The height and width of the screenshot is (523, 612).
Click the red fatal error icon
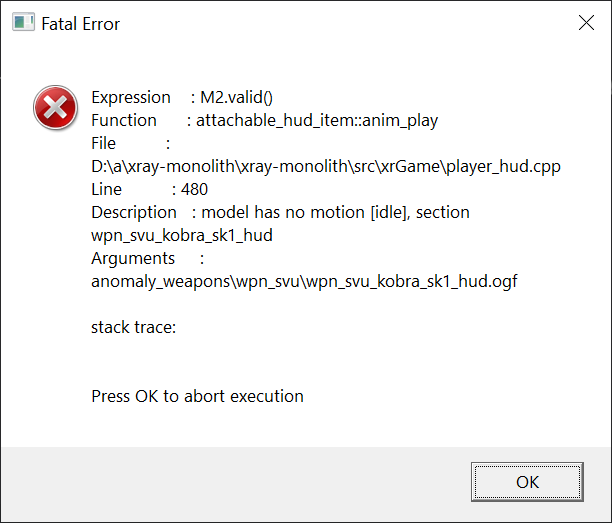tap(55, 108)
